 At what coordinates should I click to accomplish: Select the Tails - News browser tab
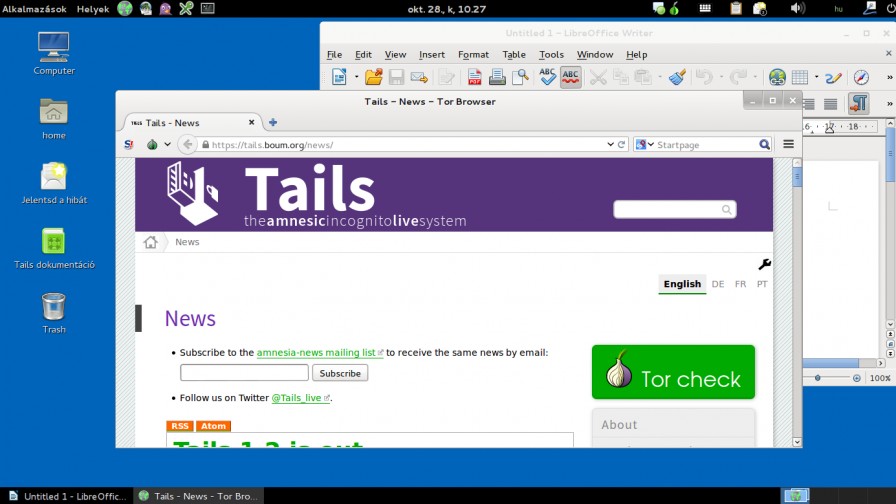pos(193,122)
